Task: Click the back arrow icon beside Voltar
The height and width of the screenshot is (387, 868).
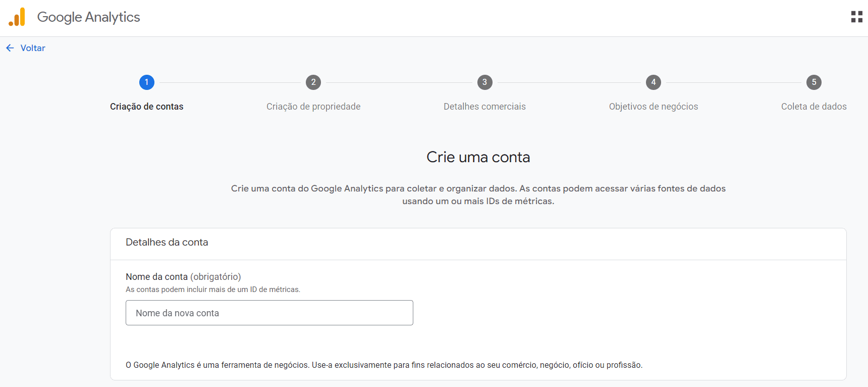Action: point(10,48)
